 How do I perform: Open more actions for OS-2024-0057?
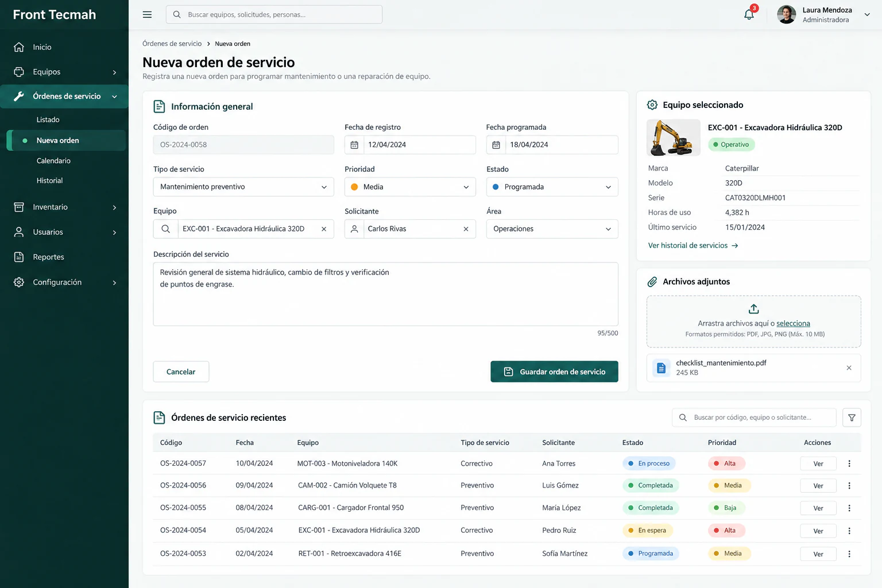[849, 463]
